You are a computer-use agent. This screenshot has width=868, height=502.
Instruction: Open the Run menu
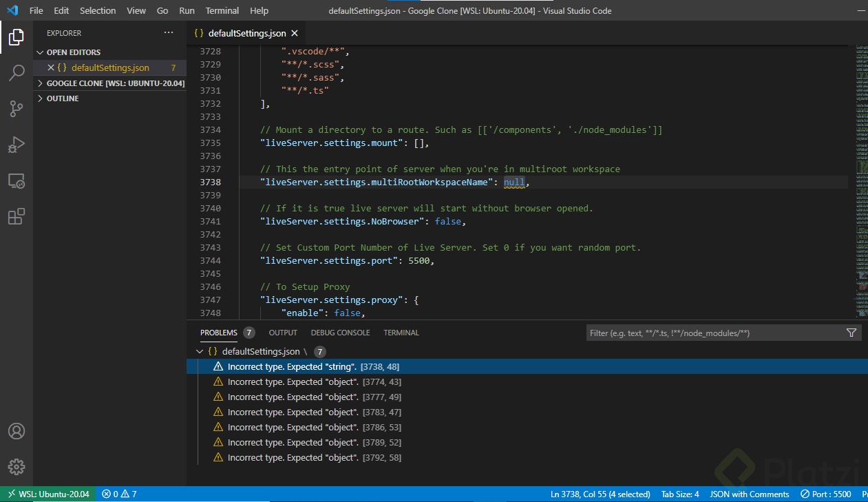[x=187, y=10]
